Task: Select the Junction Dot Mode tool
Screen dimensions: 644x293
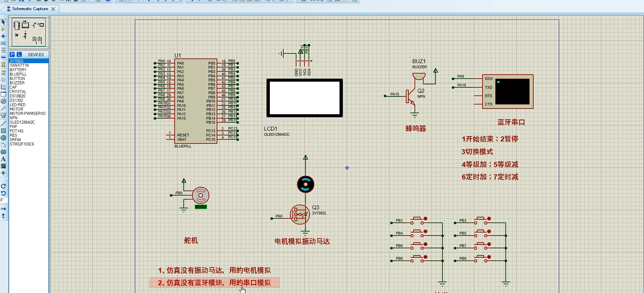Action: point(3,36)
